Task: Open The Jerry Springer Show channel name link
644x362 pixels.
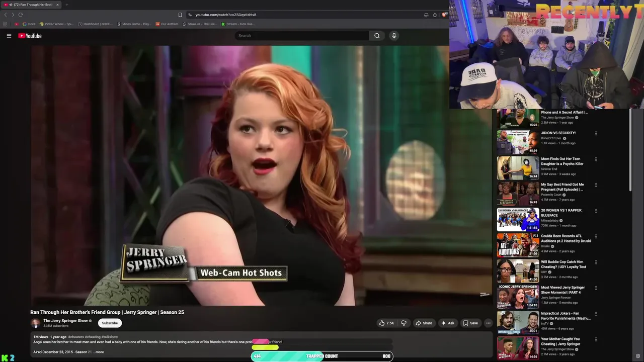Action: (x=65, y=321)
